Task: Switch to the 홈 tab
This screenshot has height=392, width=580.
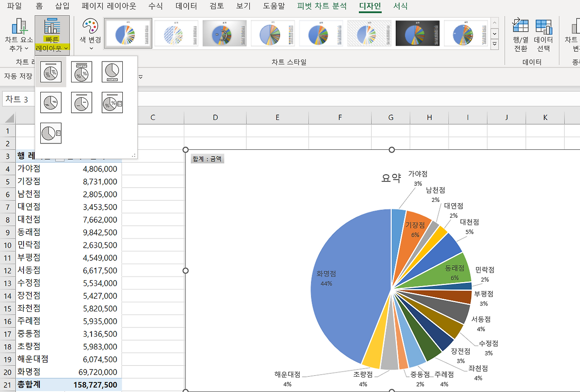Action: coord(39,6)
